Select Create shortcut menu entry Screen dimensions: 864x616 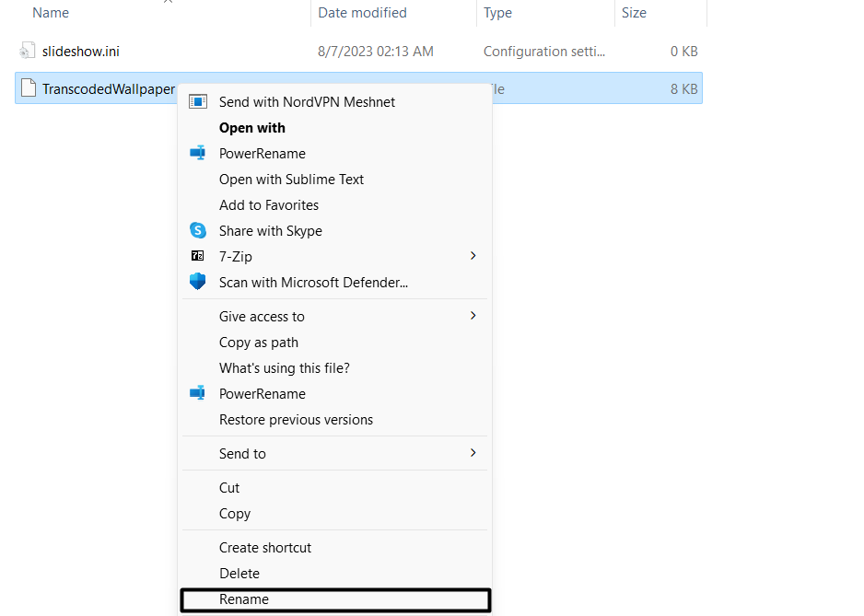pyautogui.click(x=264, y=548)
